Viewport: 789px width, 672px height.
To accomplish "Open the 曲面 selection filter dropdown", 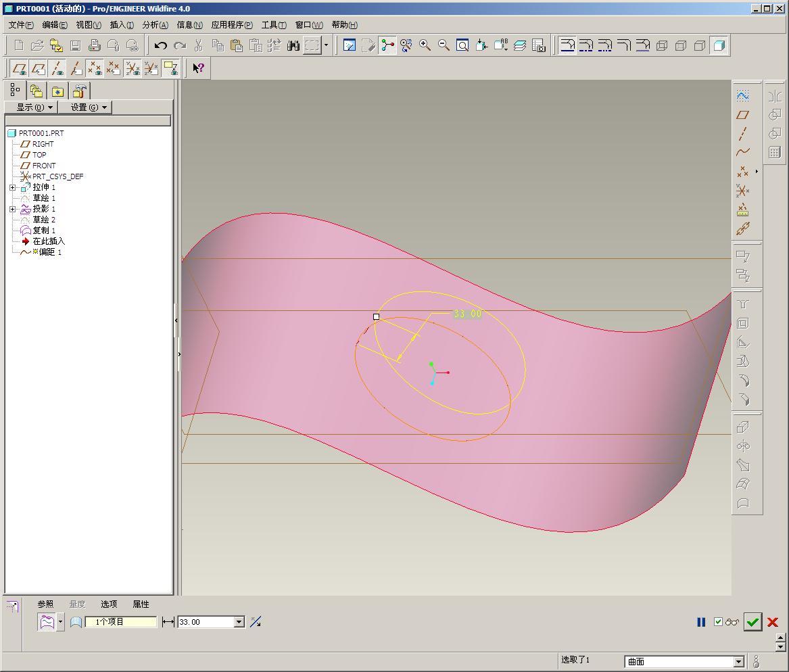I will (x=738, y=662).
